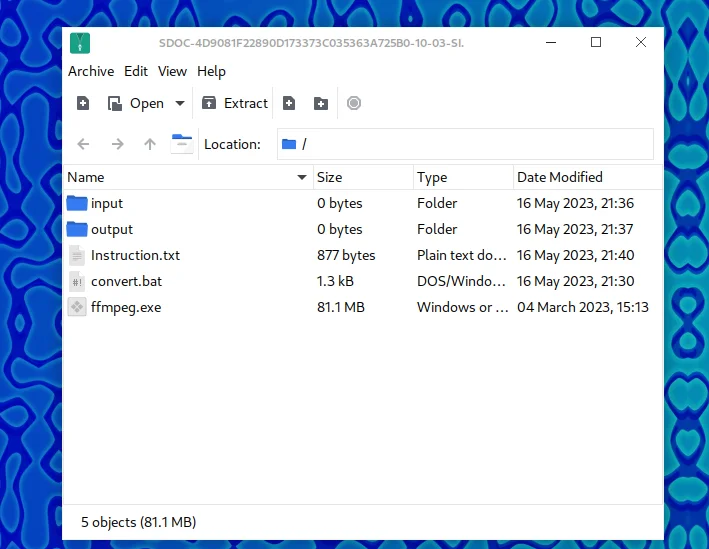This screenshot has height=549, width=709.
Task: Click the window title SDOC archive name
Action: click(312, 43)
